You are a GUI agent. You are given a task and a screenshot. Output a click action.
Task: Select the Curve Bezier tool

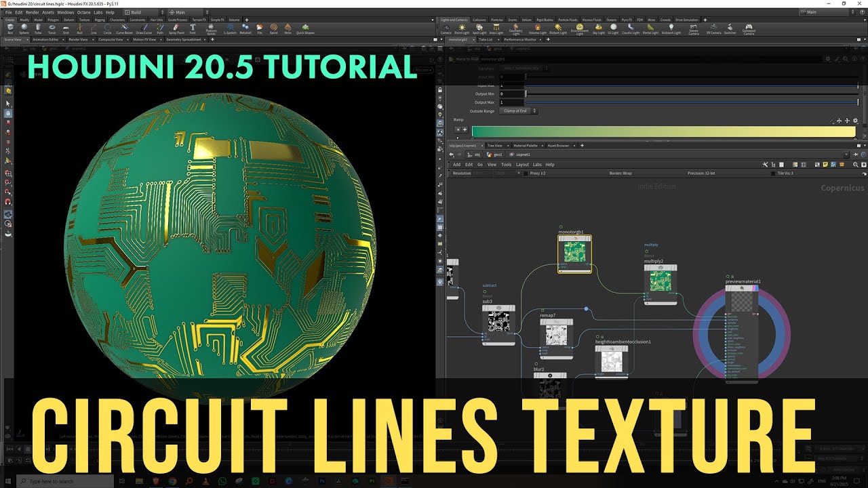[x=124, y=29]
